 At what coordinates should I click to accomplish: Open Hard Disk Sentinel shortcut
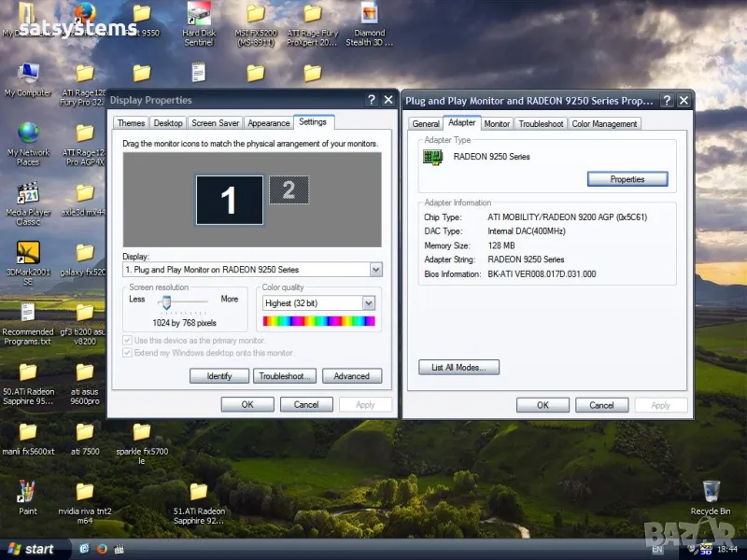198,16
